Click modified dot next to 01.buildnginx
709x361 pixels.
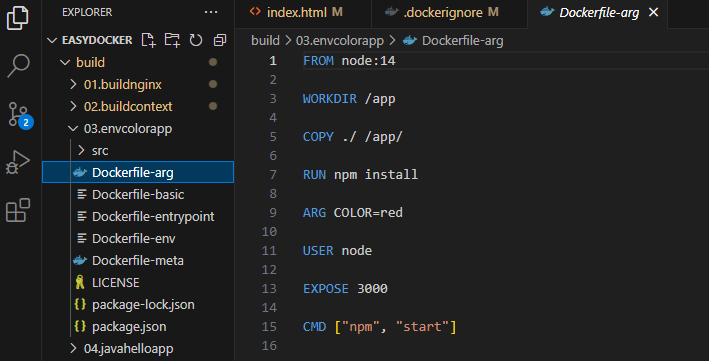tap(213, 84)
